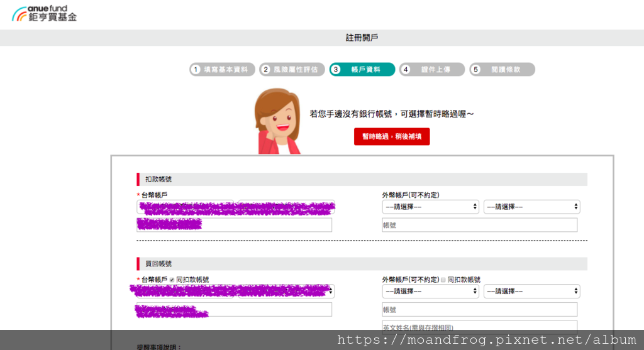The width and height of the screenshot is (644, 350).
Task: Click the 暫時略過，稍後補填 button
Action: pyautogui.click(x=392, y=136)
